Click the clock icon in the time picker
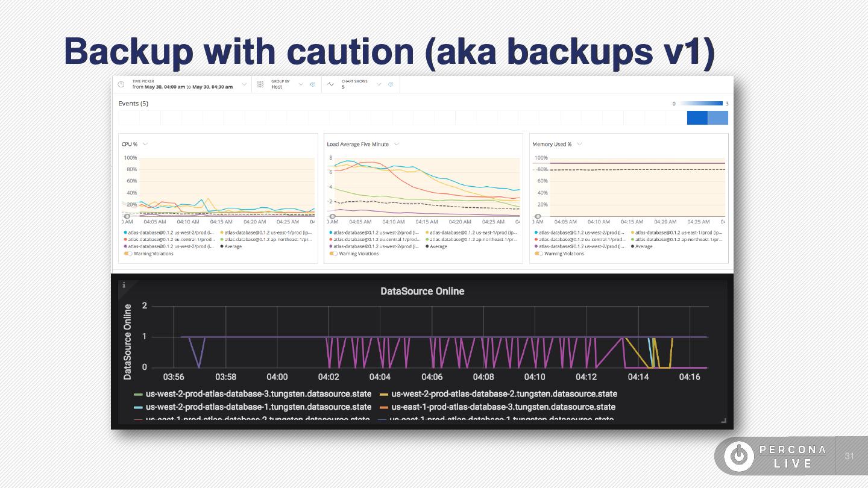Image resolution: width=868 pixels, height=488 pixels. pyautogui.click(x=121, y=84)
